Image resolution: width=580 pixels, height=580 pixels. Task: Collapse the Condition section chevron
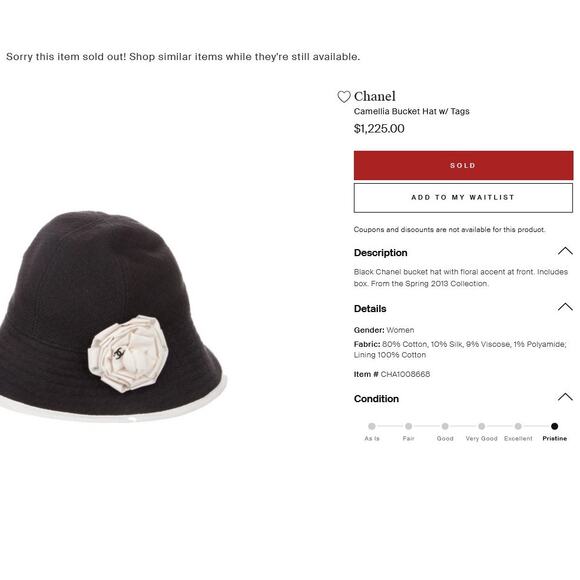pyautogui.click(x=565, y=397)
